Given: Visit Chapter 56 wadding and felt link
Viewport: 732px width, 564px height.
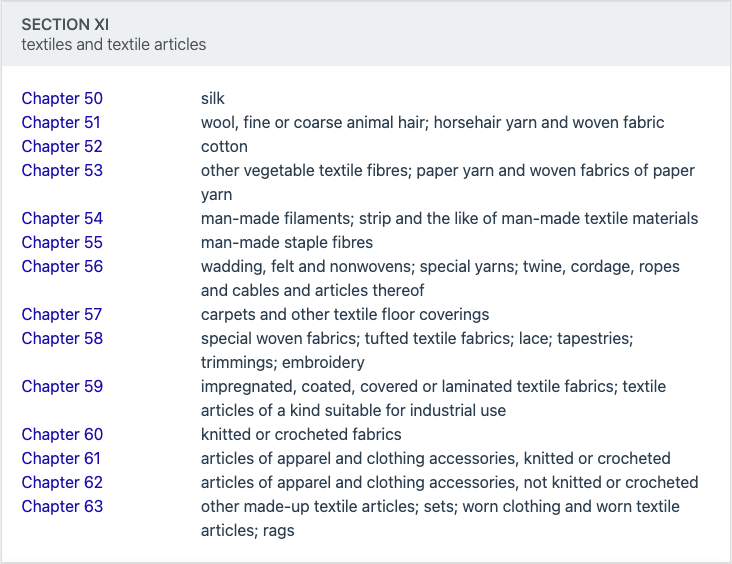Looking at the screenshot, I should (x=62, y=267).
